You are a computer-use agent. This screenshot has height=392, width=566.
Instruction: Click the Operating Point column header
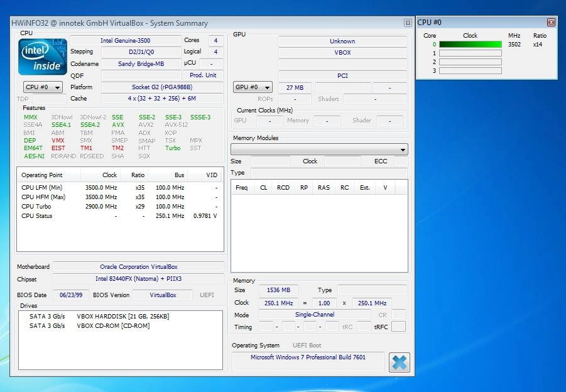49,175
